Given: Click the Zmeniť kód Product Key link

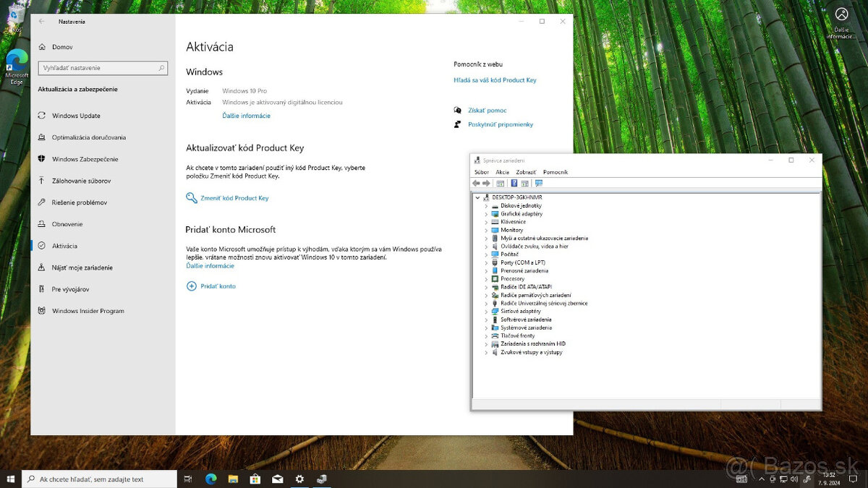Looking at the screenshot, I should coord(234,198).
